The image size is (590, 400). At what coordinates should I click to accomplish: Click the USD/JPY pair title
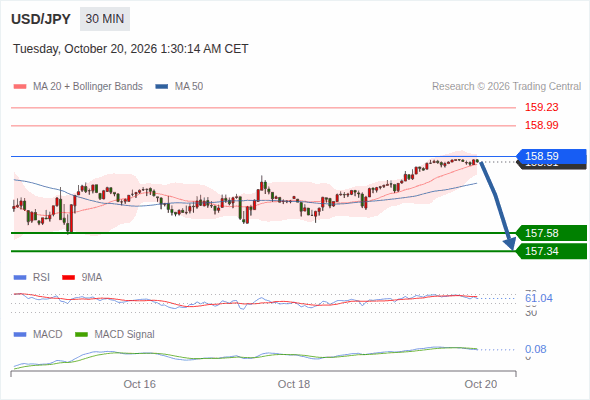click(41, 19)
